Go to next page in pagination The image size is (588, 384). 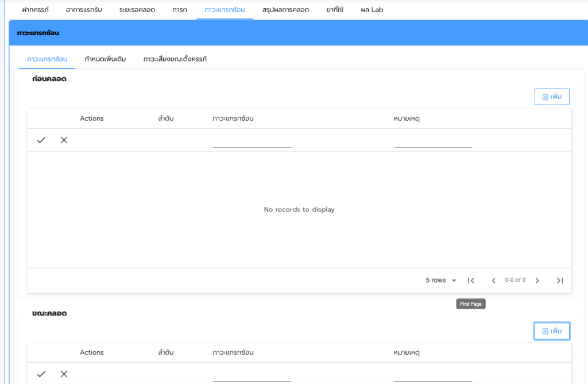click(x=537, y=281)
